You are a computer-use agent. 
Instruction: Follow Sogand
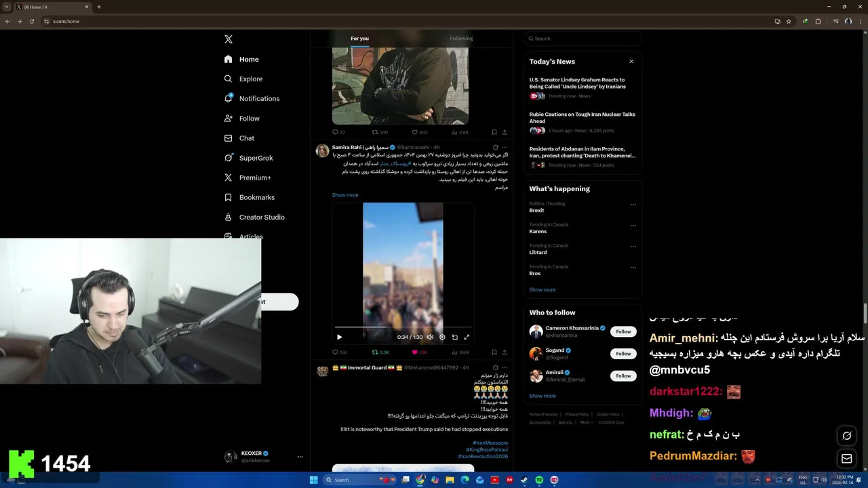point(623,354)
